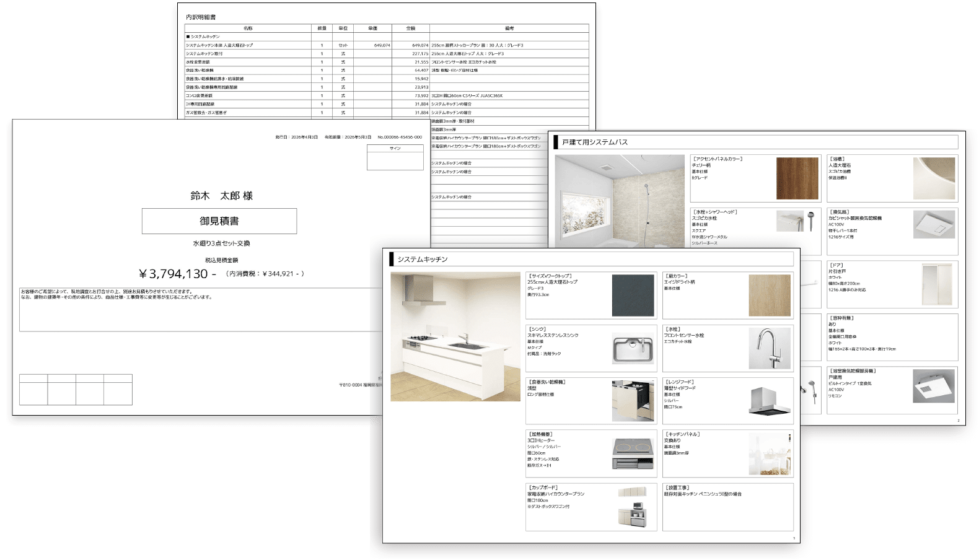Open the white kitchen render image

[x=455, y=336]
